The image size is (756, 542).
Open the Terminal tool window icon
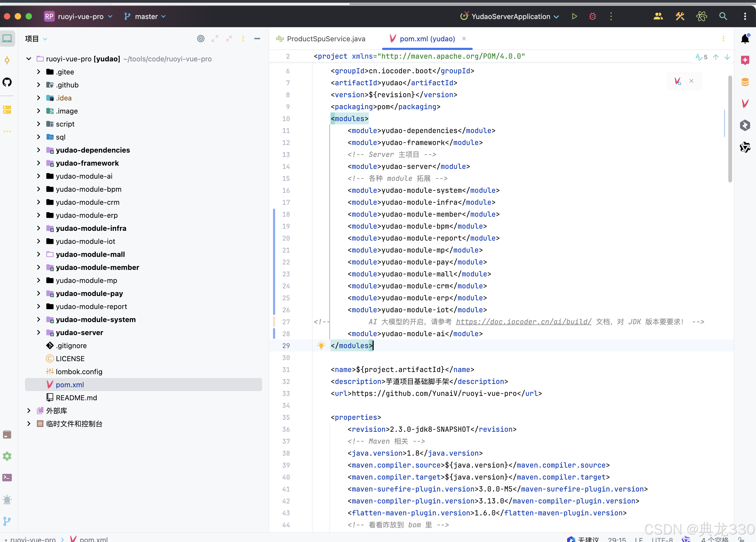click(7, 478)
